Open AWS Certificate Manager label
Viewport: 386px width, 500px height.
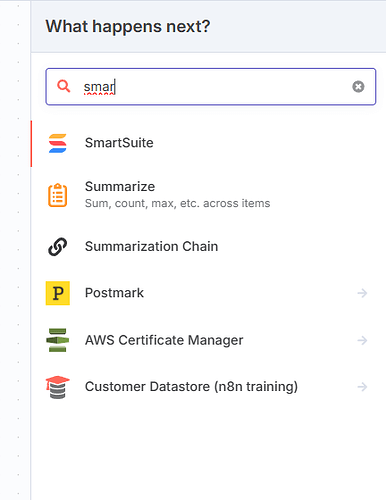point(164,340)
